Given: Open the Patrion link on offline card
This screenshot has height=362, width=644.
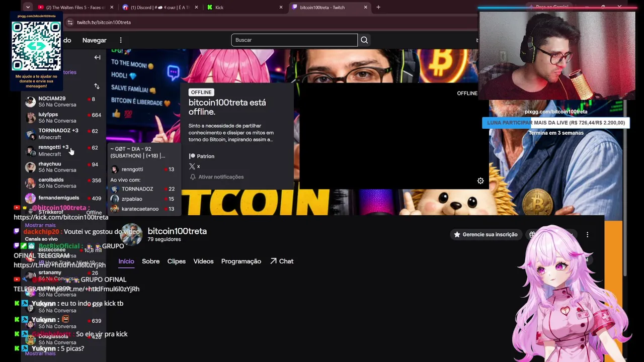Looking at the screenshot, I should 202,156.
